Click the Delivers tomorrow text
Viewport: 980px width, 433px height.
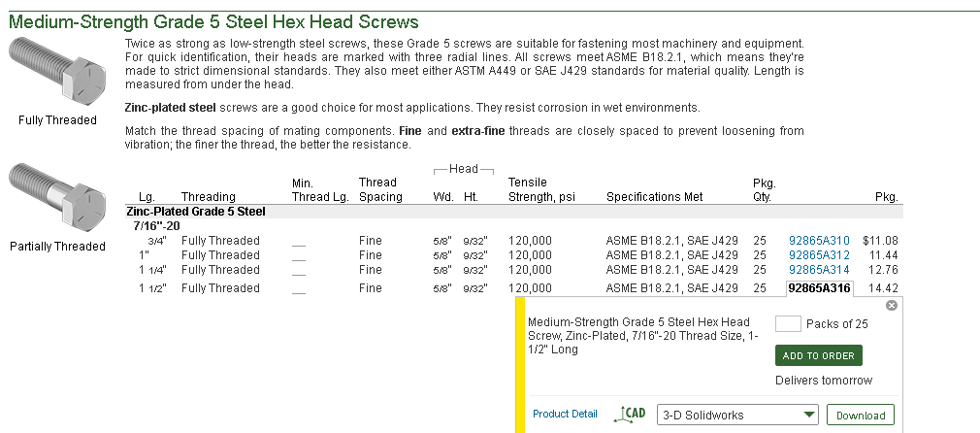pos(824,381)
